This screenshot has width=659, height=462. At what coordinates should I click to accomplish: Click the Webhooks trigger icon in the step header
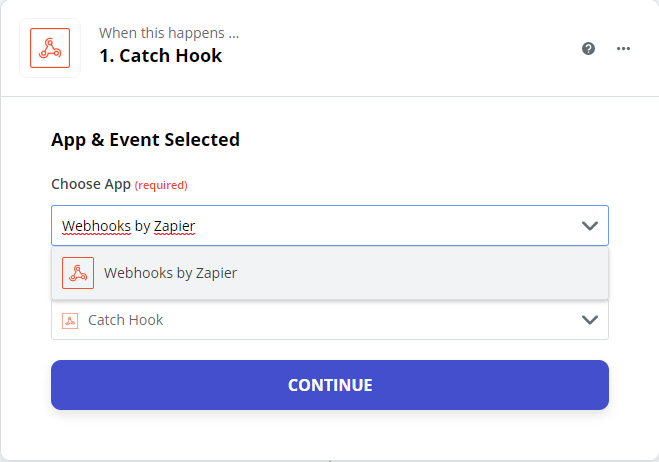click(50, 48)
